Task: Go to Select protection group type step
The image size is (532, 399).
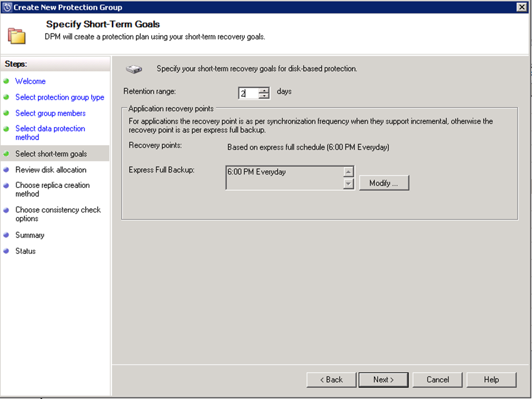Action: [60, 97]
